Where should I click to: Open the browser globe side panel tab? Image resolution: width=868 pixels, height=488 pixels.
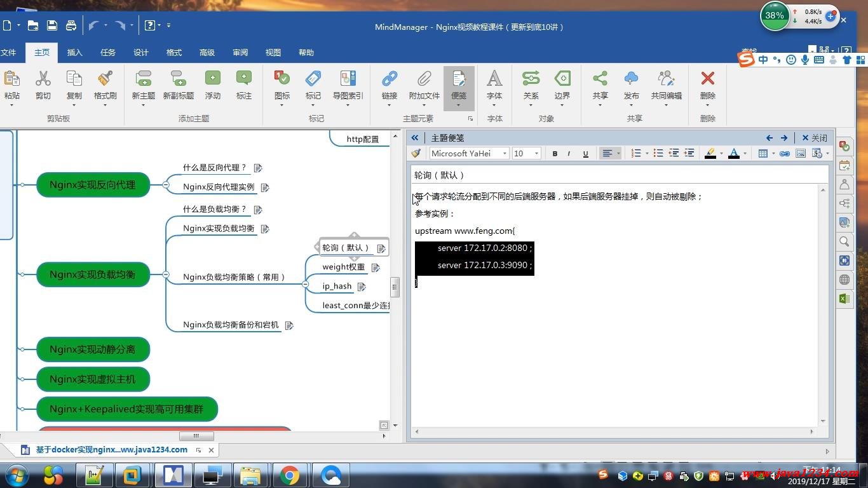844,280
